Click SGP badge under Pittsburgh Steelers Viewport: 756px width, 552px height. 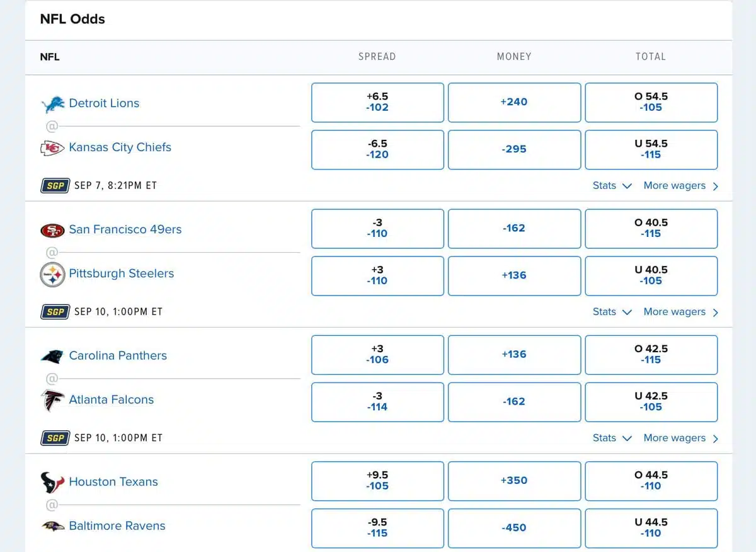55,312
